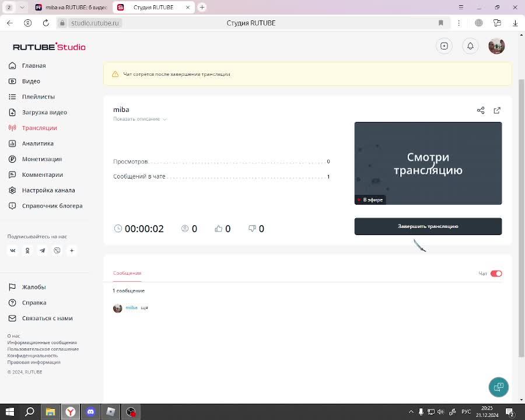Reload the page with refresh icon
525x420 pixels.
coord(46,23)
